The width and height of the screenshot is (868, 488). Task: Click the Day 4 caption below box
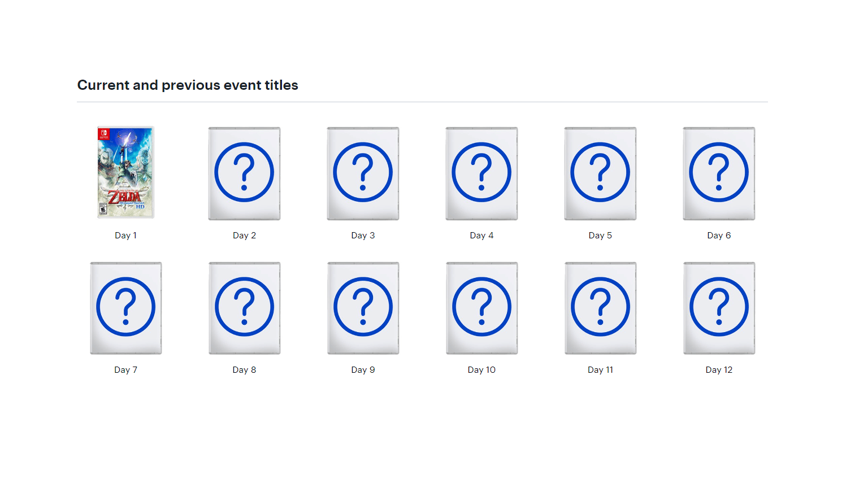point(481,236)
